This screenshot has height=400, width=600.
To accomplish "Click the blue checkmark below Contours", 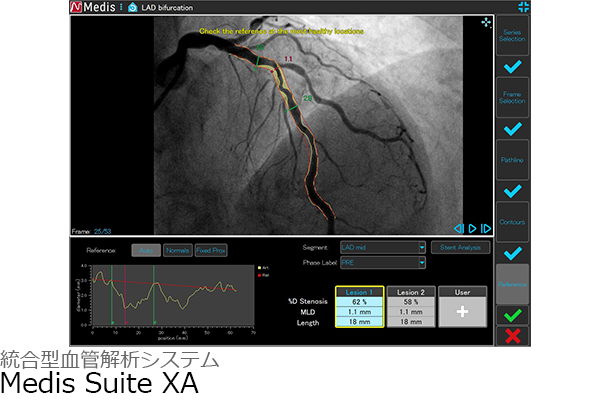I will (512, 253).
